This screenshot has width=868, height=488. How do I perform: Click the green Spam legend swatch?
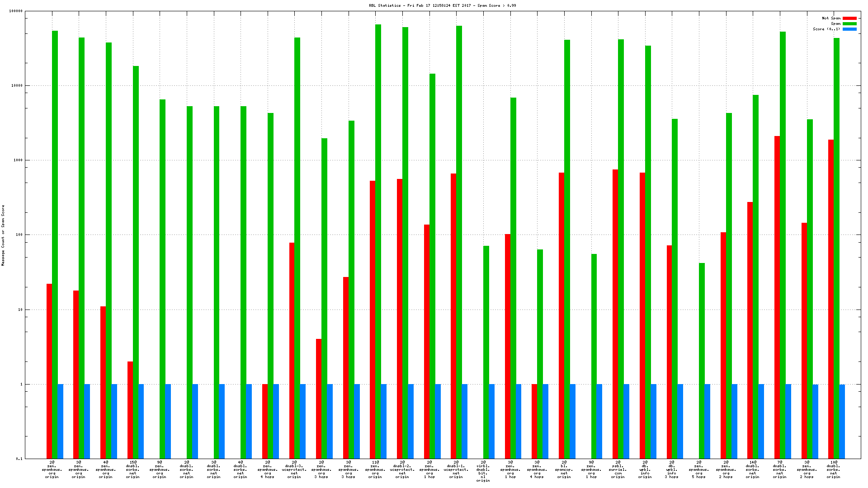[849, 24]
